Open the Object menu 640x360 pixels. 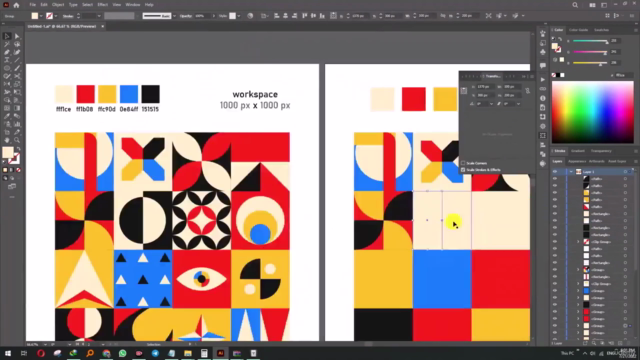58,5
